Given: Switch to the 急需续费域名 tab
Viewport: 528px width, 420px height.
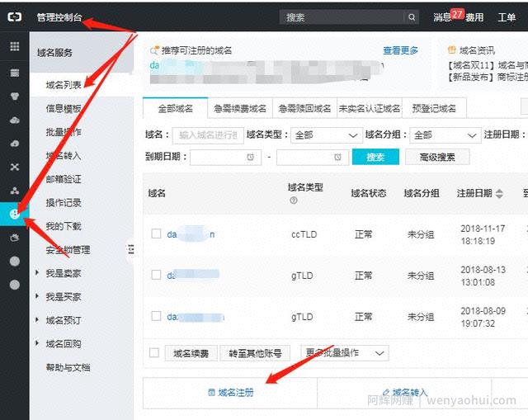Looking at the screenshot, I should click(240, 108).
